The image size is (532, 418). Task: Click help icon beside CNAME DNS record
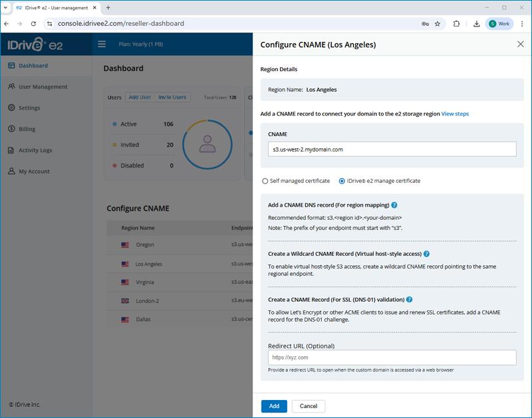coord(394,205)
